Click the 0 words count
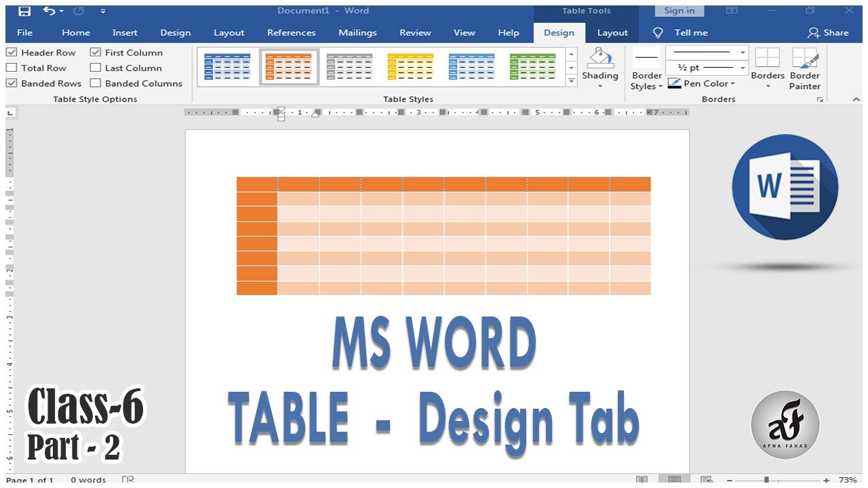 click(89, 480)
